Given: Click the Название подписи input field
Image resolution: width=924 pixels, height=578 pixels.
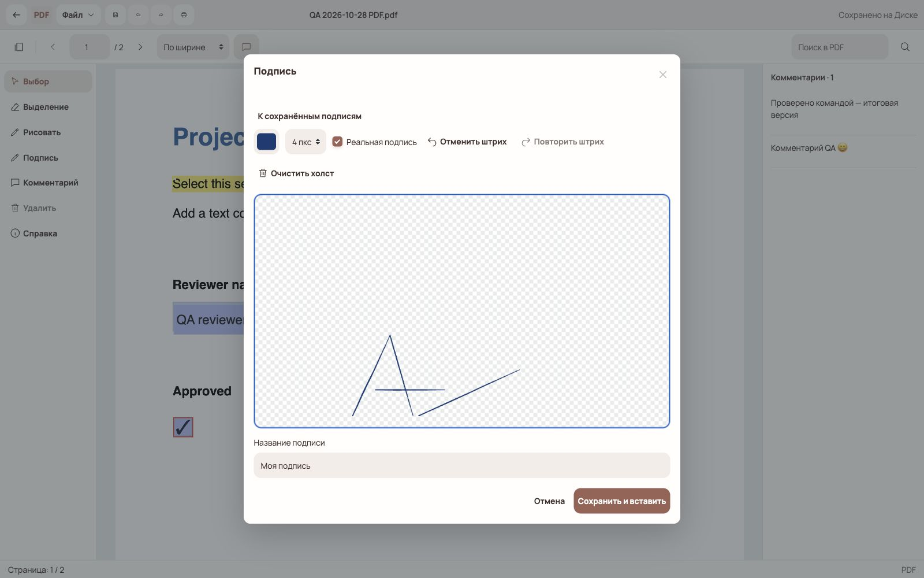Looking at the screenshot, I should coord(462,465).
